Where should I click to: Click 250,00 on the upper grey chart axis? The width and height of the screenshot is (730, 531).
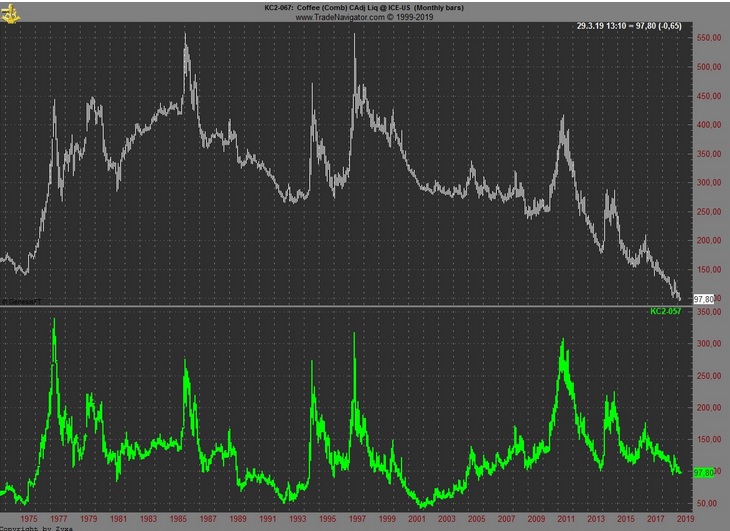point(709,212)
